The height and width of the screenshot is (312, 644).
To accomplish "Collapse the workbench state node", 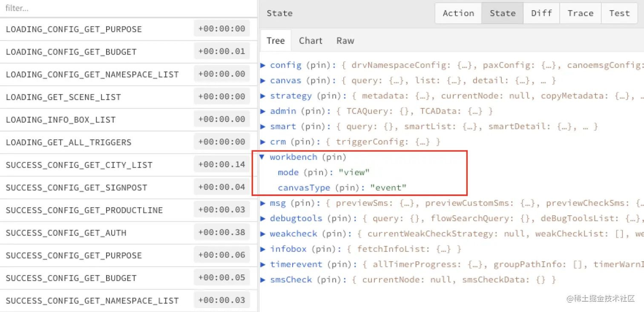I will (x=262, y=157).
